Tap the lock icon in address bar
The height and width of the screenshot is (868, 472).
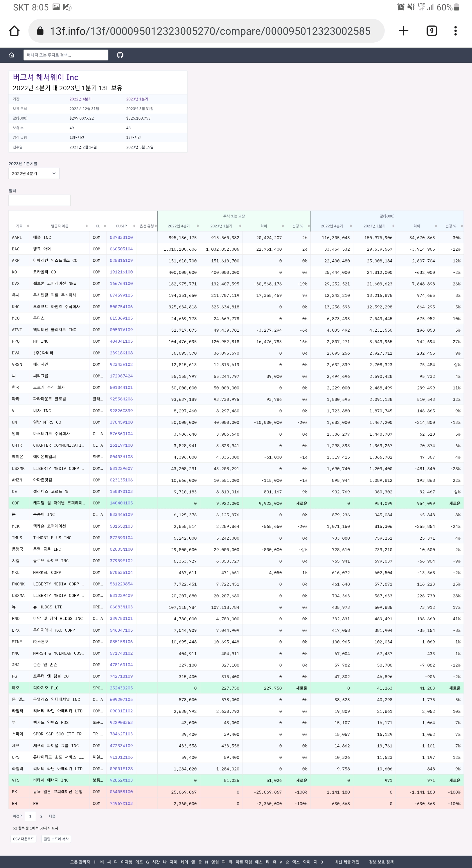(40, 31)
